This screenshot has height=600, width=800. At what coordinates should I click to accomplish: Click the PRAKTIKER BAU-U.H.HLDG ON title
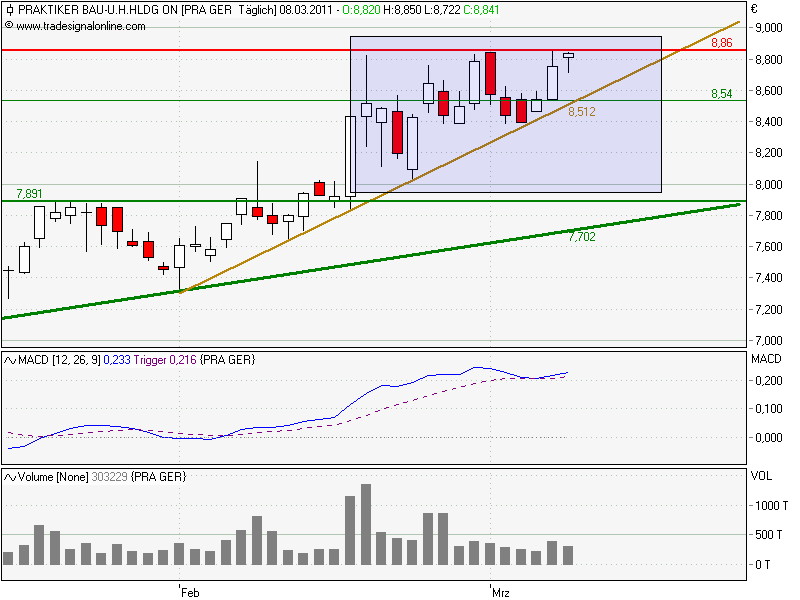(x=98, y=10)
